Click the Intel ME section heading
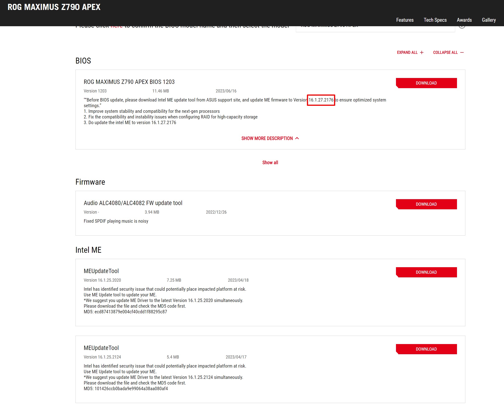Image resolution: width=504 pixels, height=420 pixels. 88,250
